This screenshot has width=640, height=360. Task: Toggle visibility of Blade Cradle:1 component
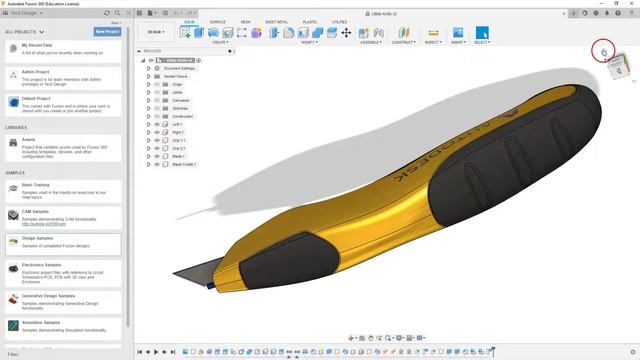pos(157,164)
